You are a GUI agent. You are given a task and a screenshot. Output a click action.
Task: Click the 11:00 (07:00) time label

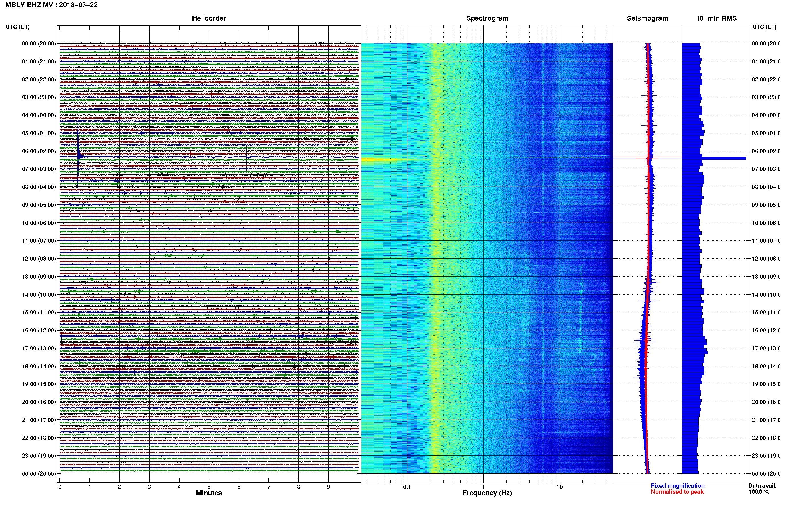point(39,241)
